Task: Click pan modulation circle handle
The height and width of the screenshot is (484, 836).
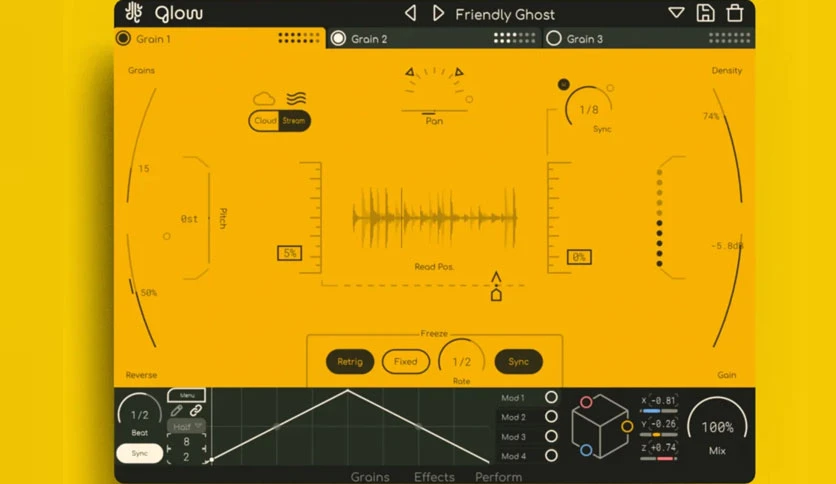Action: 469,99
